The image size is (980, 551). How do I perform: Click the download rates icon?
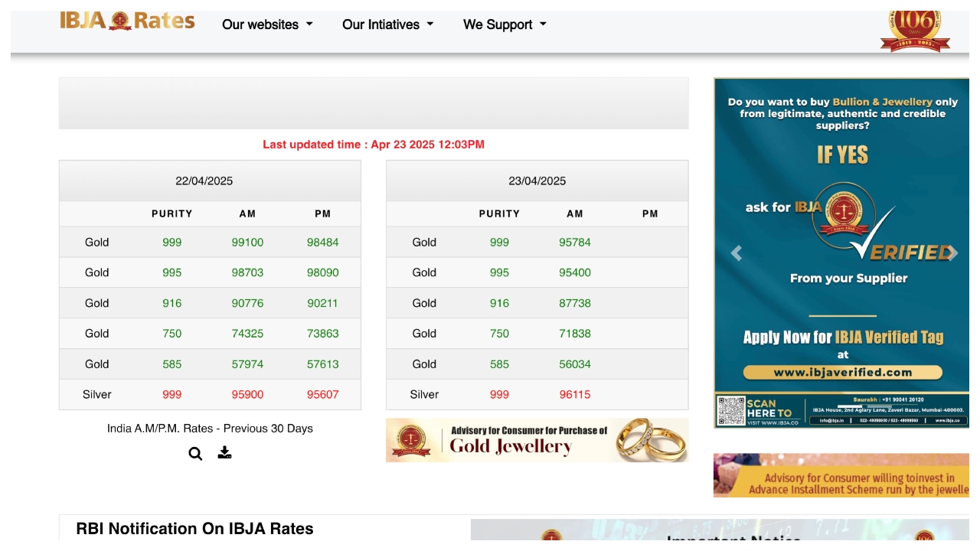click(x=224, y=452)
